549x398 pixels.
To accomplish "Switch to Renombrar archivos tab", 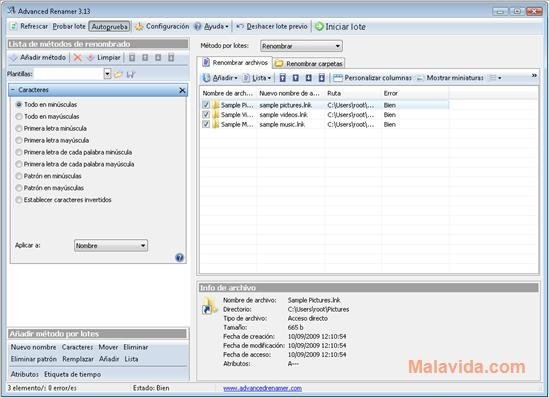I will 235,63.
